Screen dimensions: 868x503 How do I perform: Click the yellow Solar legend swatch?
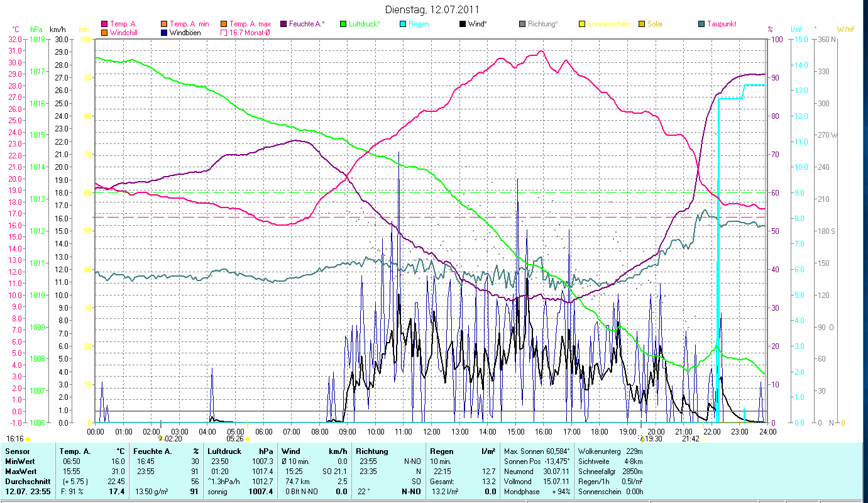click(x=642, y=24)
